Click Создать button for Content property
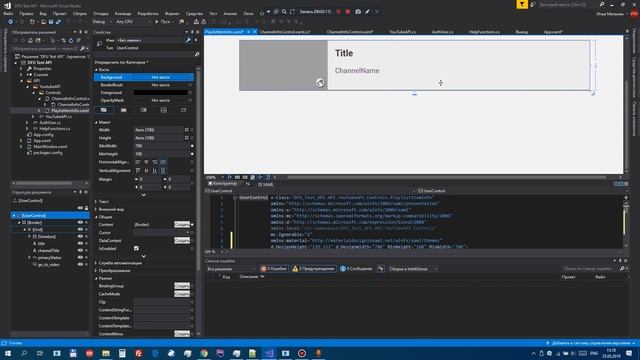The width and height of the screenshot is (640, 360). (x=182, y=224)
